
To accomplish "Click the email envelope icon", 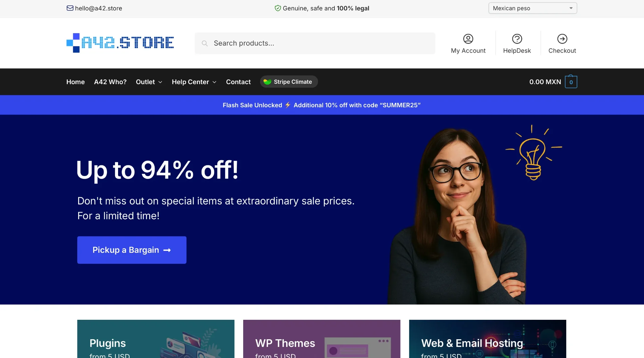I will tap(70, 8).
